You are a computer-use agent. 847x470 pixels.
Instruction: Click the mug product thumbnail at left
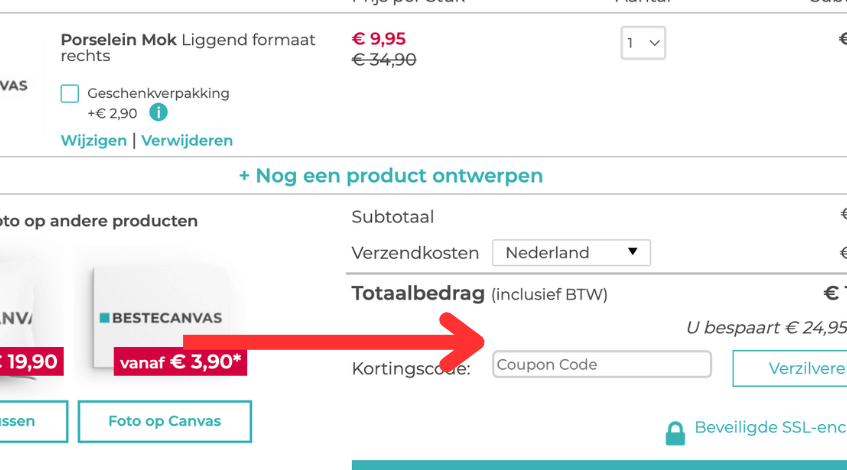point(14,86)
